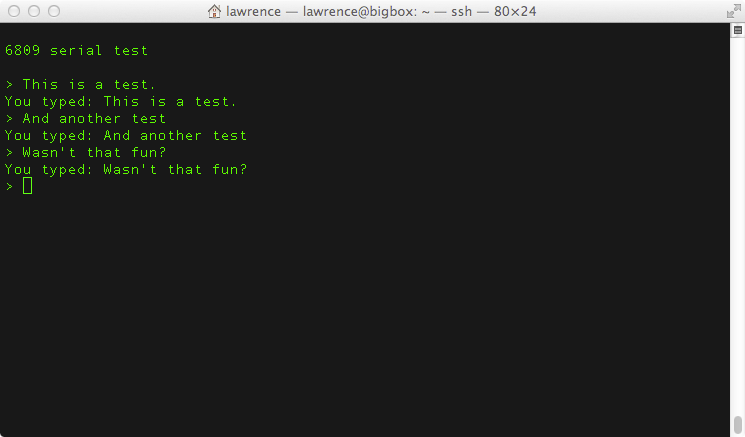
Task: Click the '6809 serial test' header line
Action: click(76, 50)
